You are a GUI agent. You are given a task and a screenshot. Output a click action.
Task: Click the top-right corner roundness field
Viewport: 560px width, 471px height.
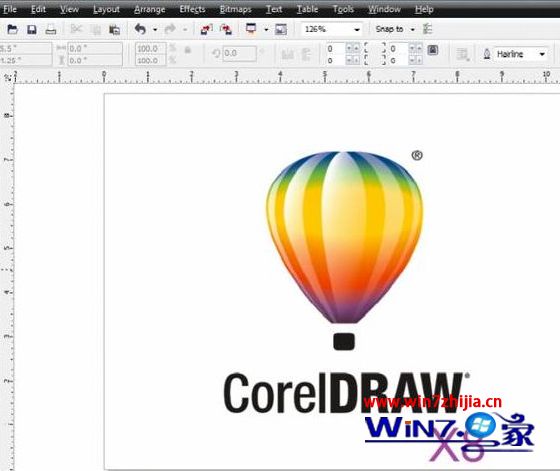point(399,48)
